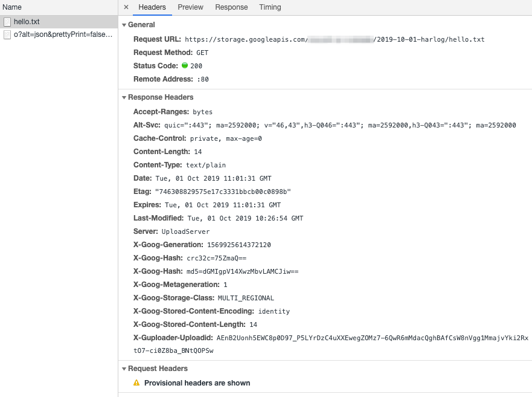
Task: Open the Response tab
Action: 231,7
